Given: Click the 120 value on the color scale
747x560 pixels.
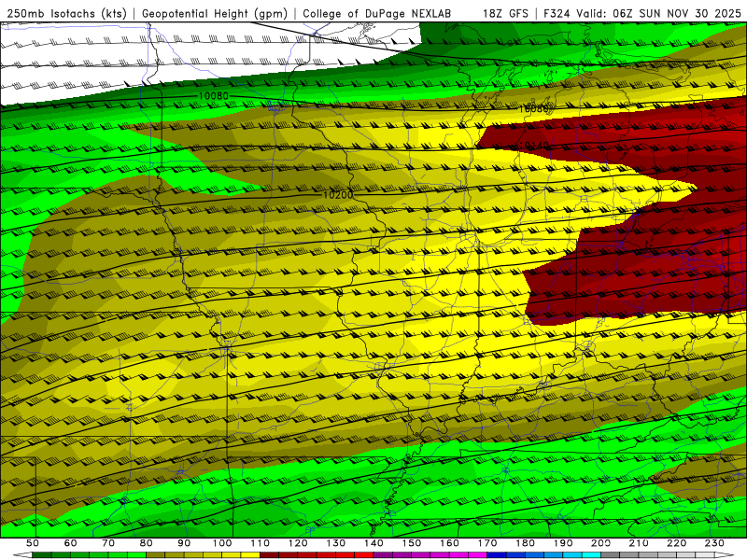Looking at the screenshot, I should 298,543.
